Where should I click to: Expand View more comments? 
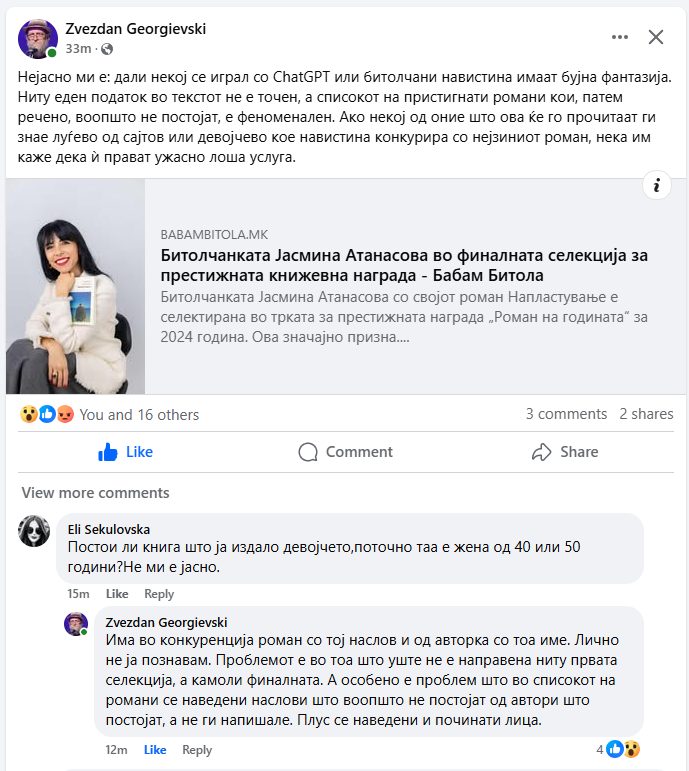click(95, 493)
